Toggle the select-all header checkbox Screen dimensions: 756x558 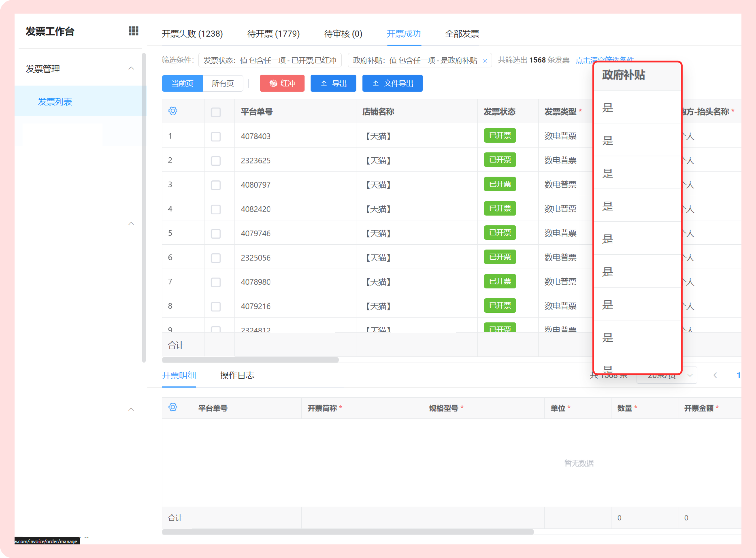[216, 112]
